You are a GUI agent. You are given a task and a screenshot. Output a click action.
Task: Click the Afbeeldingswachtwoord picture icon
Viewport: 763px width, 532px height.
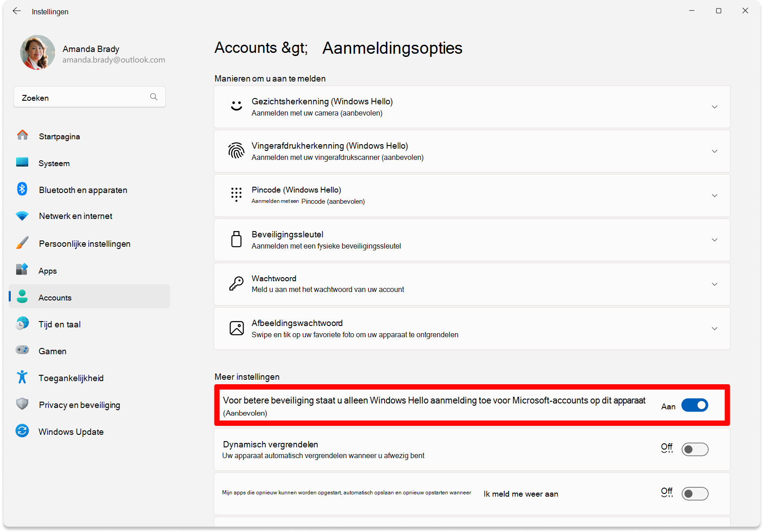pyautogui.click(x=236, y=328)
